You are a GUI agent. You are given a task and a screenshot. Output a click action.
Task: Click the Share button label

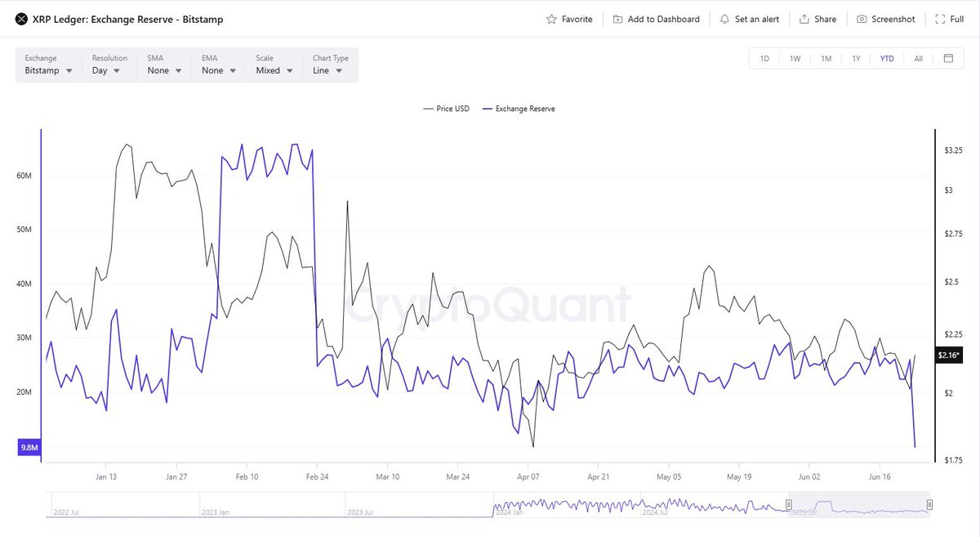pos(826,19)
